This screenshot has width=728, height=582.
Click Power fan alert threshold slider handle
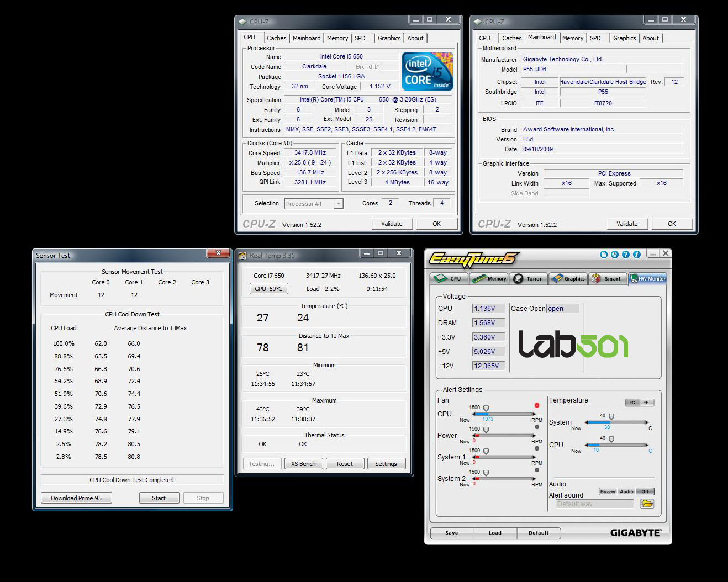coord(486,430)
